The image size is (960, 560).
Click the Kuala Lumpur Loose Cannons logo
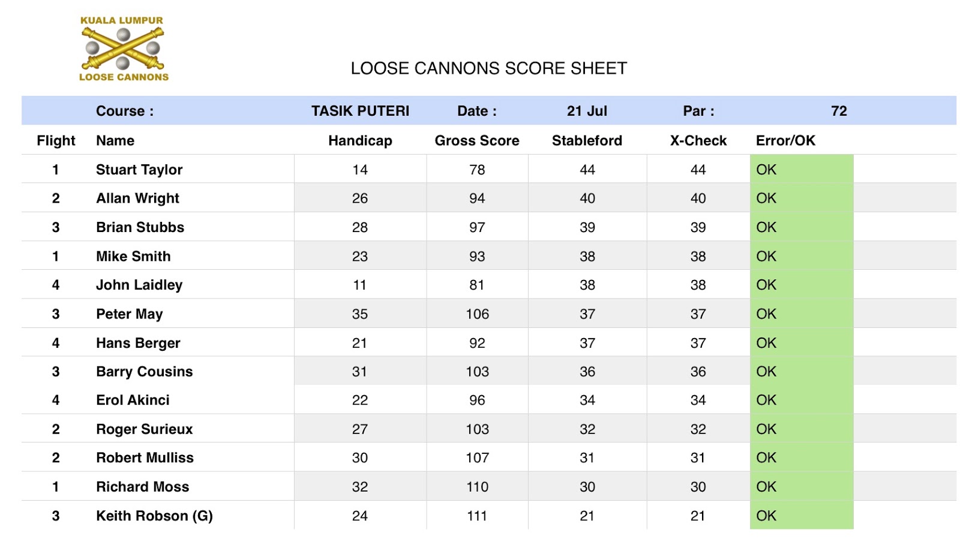124,49
